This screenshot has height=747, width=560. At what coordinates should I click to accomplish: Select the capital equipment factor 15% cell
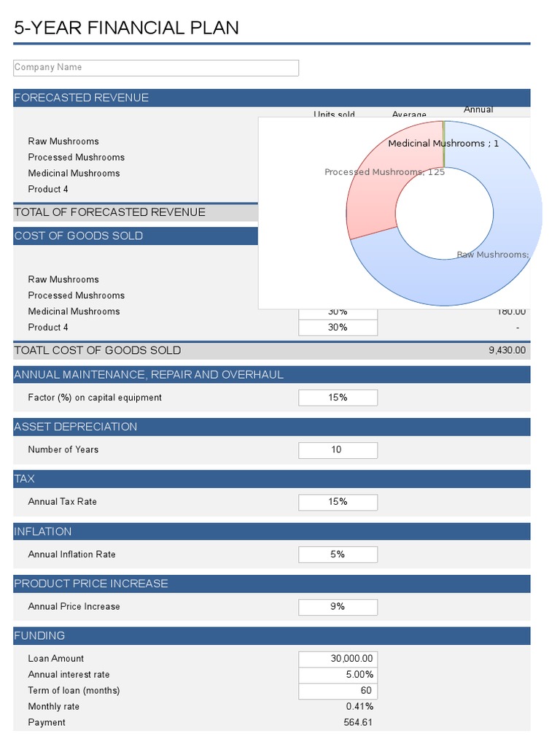coord(338,398)
